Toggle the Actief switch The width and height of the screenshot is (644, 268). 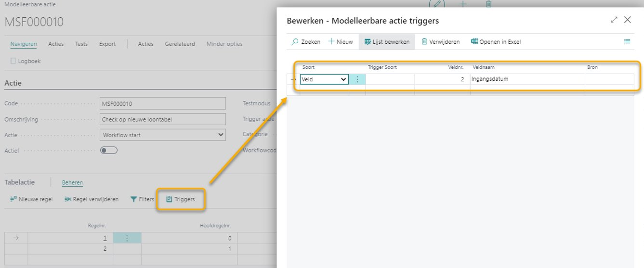(x=108, y=151)
